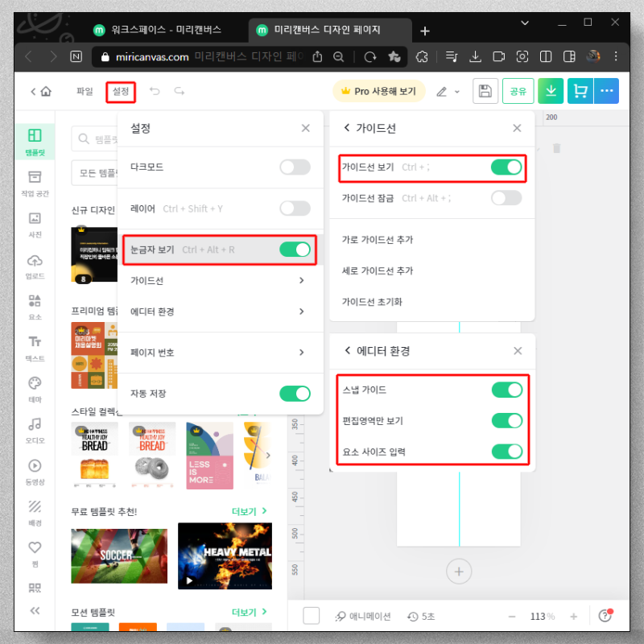Click the add page plus circle
This screenshot has height=644, width=644.
pos(459,572)
